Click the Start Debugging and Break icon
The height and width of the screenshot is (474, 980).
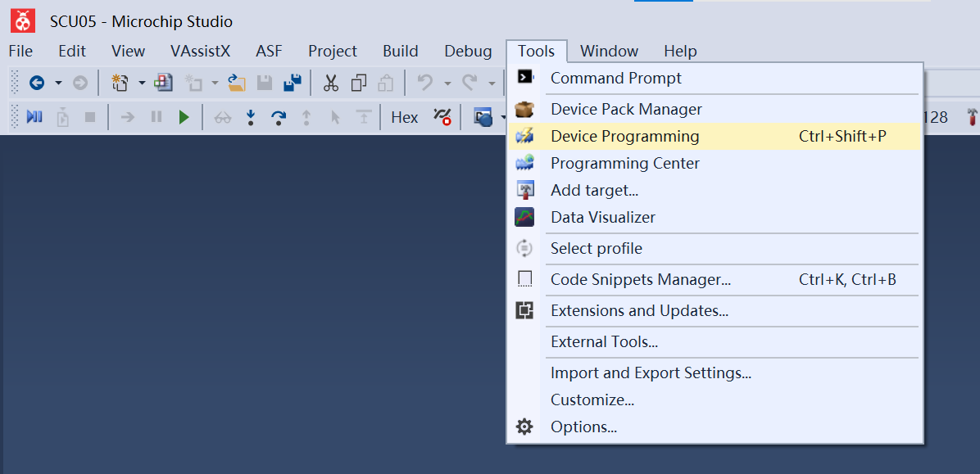pyautogui.click(x=34, y=117)
